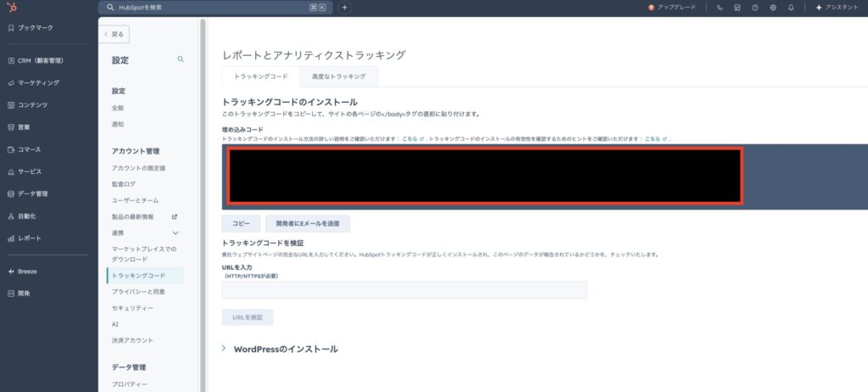868x392 pixels.
Task: Click the help icon in top bar
Action: [754, 8]
